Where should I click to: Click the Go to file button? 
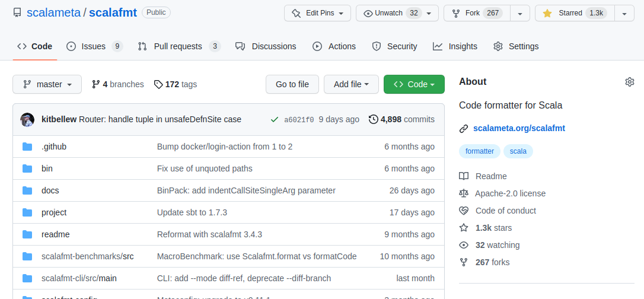tap(292, 84)
